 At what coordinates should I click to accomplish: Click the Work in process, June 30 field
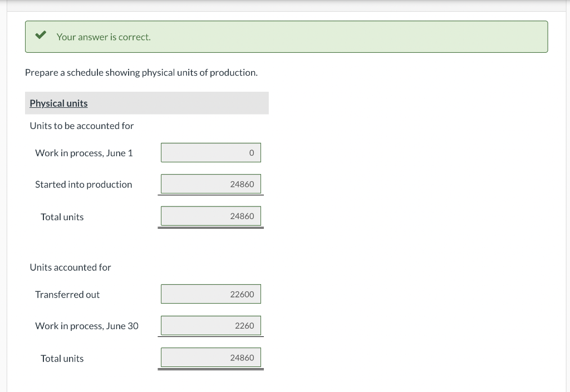pos(211,326)
